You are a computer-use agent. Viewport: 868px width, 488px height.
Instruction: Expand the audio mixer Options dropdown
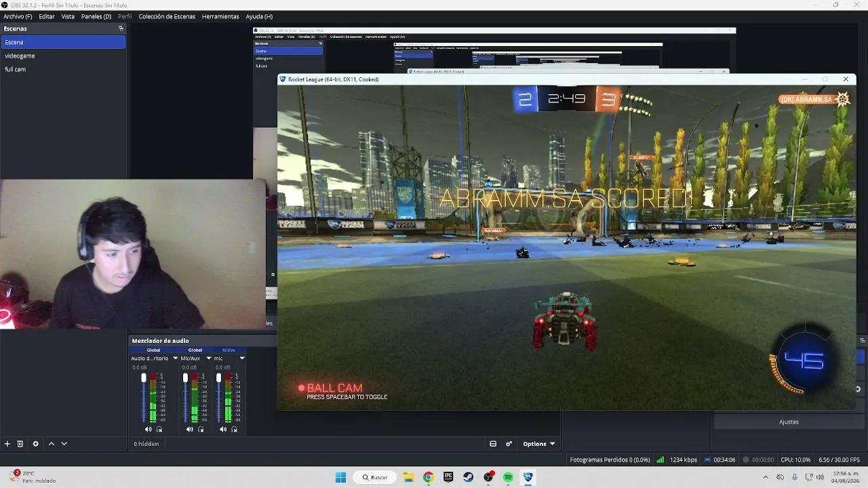point(539,444)
